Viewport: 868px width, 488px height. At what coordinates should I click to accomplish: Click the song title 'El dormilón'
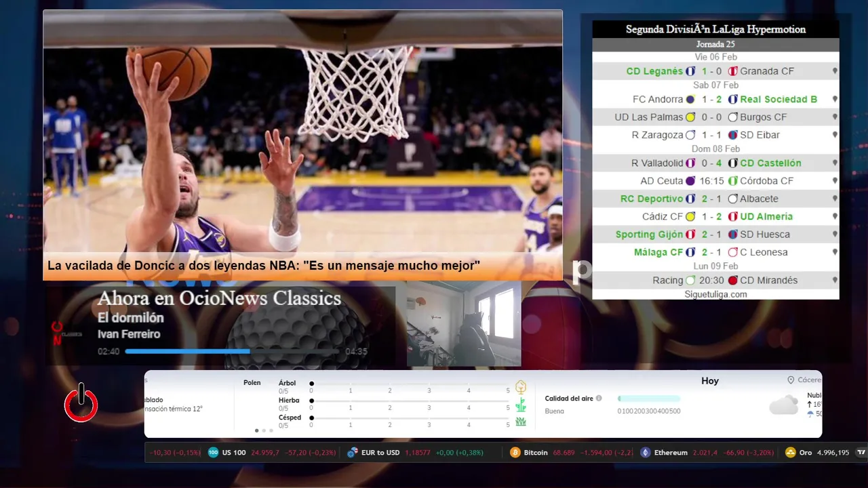pyautogui.click(x=130, y=317)
